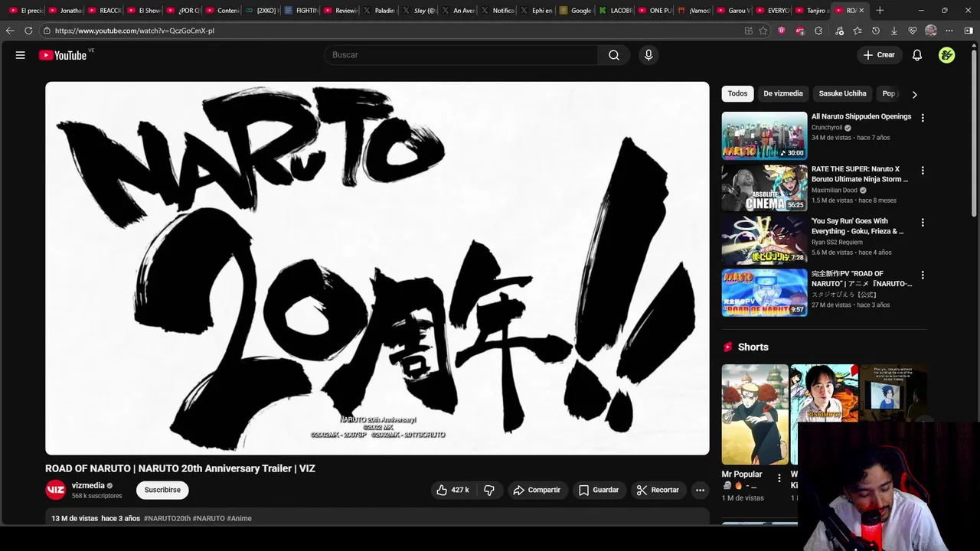
Task: Open the YouTube account avatar menu
Action: (947, 55)
